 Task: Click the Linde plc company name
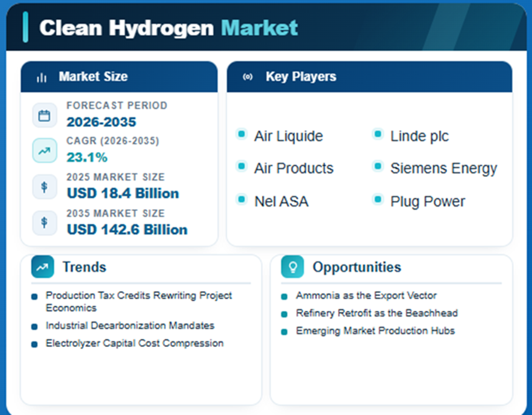419,136
